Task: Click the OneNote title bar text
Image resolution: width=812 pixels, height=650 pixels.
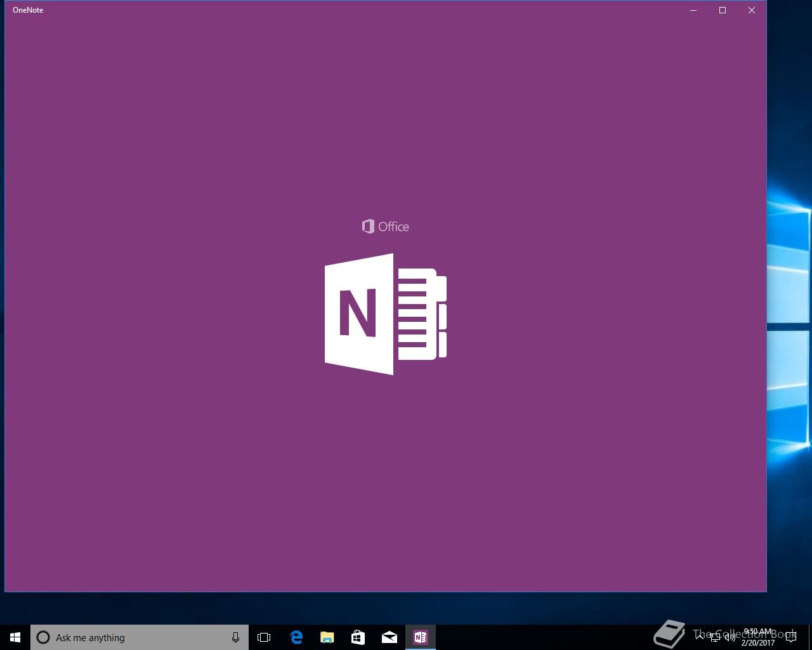Action: (x=28, y=10)
